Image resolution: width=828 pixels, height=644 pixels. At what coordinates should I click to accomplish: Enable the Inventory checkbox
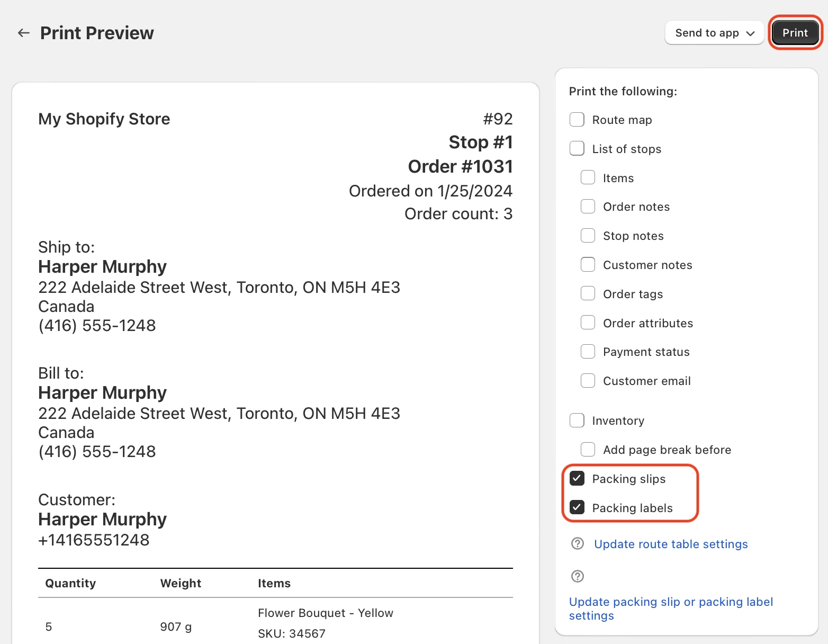tap(577, 421)
